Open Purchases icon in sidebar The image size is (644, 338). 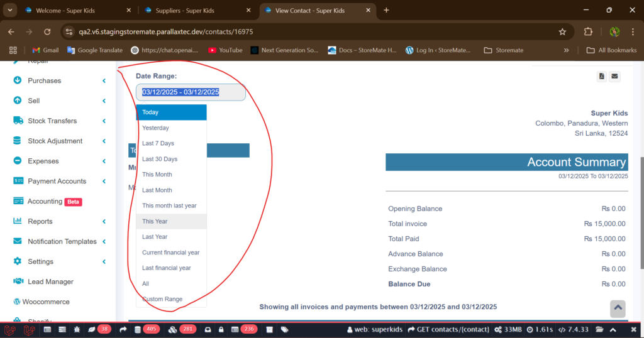pos(17,80)
